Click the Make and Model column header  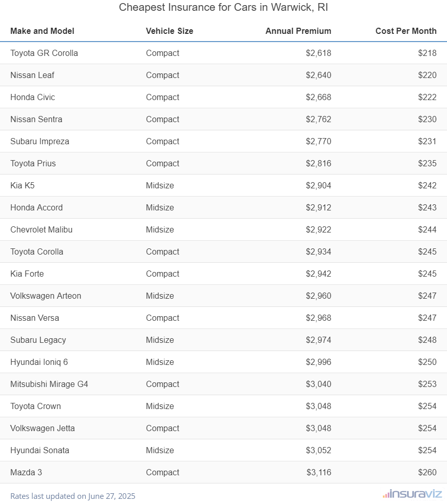coord(42,31)
